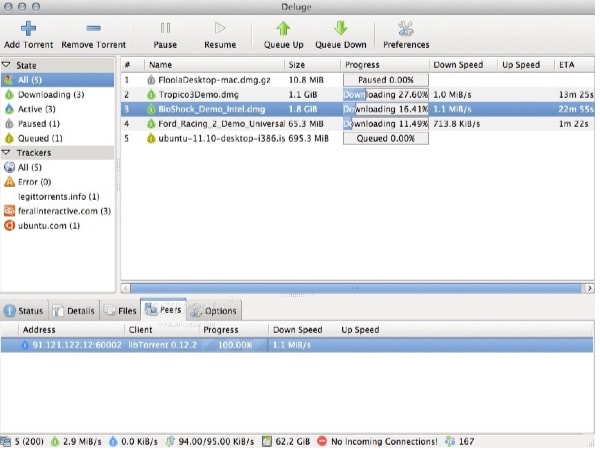Image resolution: width=600 pixels, height=450 pixels.
Task: Click the 62.2 GiB free space status
Action: (286, 442)
